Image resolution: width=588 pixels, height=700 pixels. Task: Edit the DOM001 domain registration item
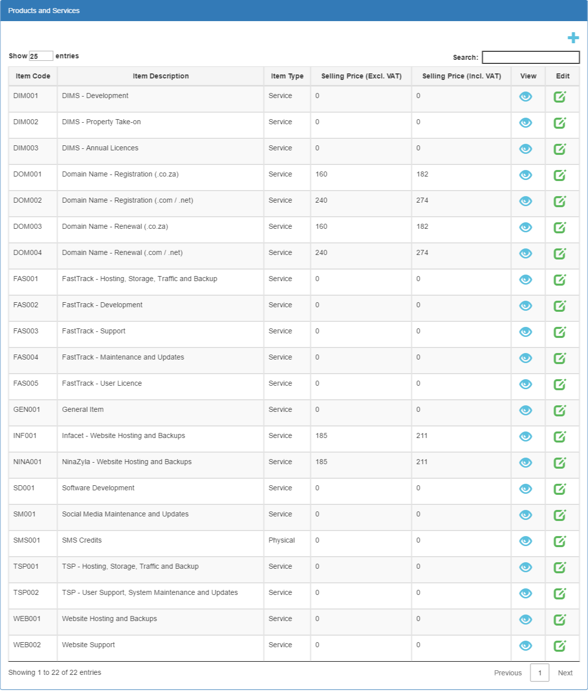[560, 175]
